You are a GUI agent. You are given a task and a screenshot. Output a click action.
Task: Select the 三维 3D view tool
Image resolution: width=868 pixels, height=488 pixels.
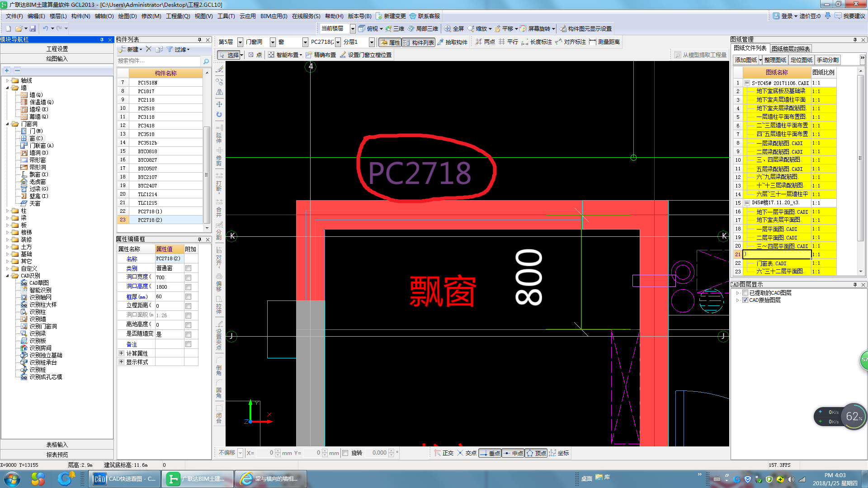[x=395, y=28]
